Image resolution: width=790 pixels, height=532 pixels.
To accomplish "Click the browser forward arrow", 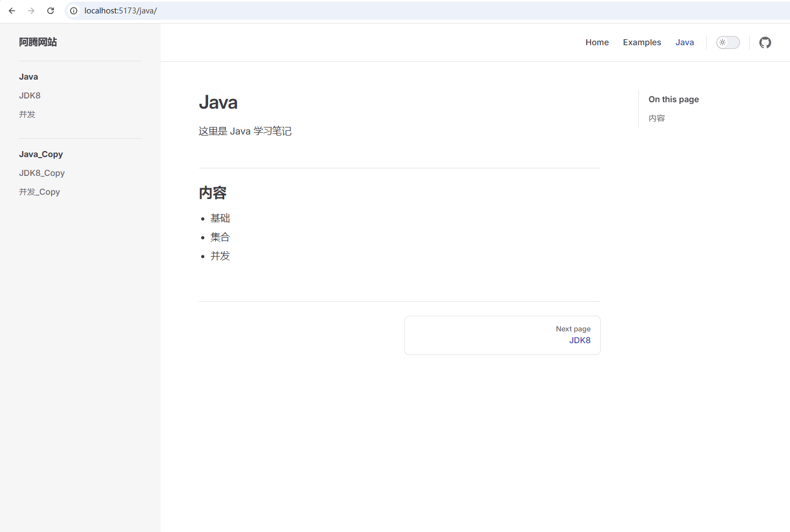I will pos(31,11).
